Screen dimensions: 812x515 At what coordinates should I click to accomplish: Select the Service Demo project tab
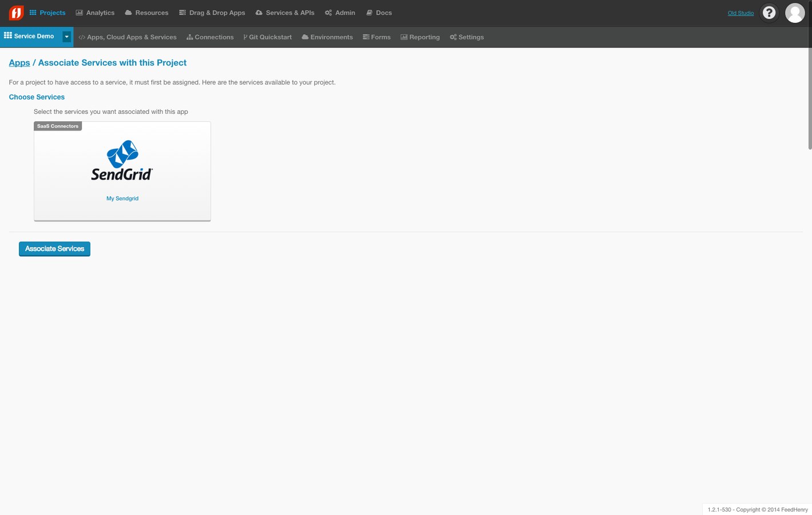tap(30, 36)
